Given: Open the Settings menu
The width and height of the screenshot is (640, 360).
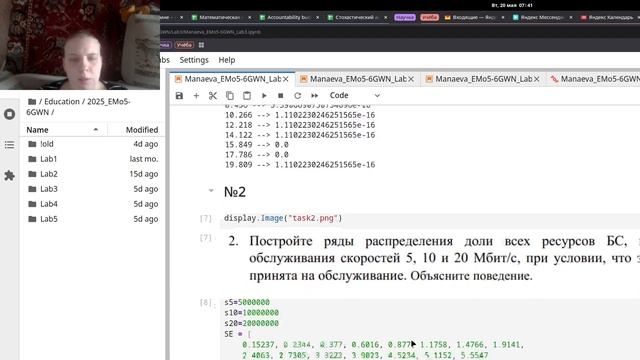Looking at the screenshot, I should click(194, 60).
